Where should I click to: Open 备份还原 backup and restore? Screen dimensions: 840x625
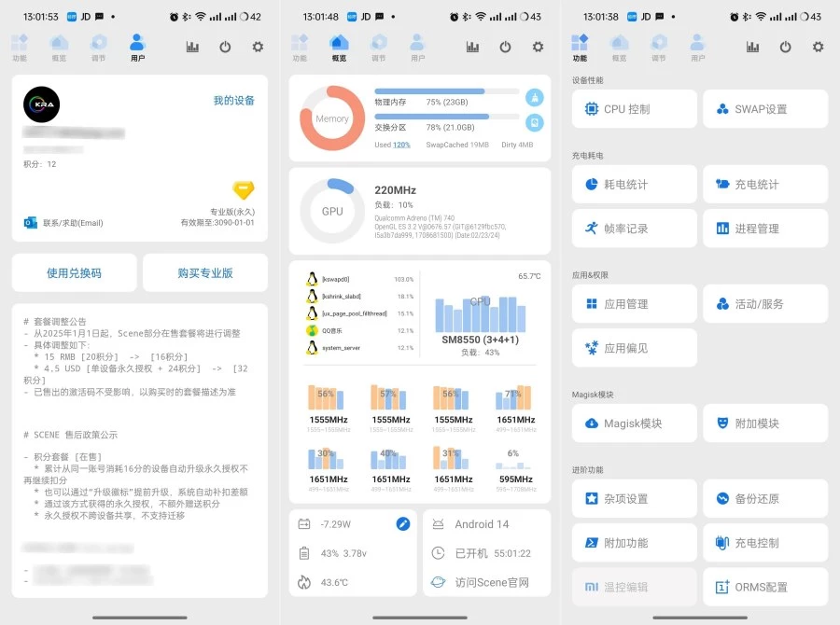pyautogui.click(x=764, y=499)
